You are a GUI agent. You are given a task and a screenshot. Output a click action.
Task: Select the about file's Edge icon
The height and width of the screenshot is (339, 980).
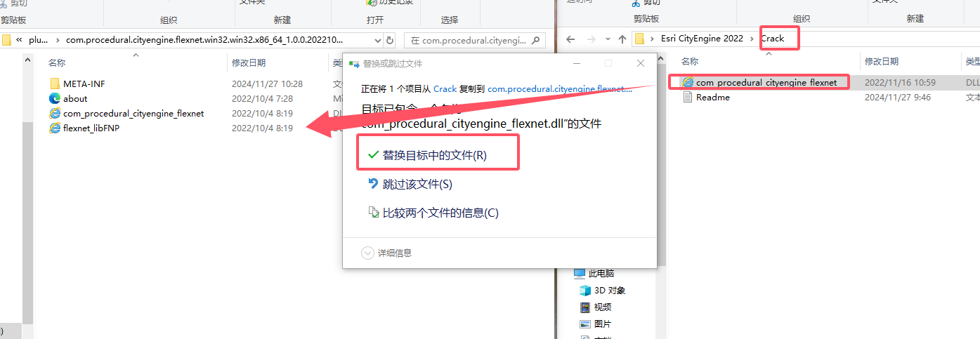pyautogui.click(x=55, y=98)
